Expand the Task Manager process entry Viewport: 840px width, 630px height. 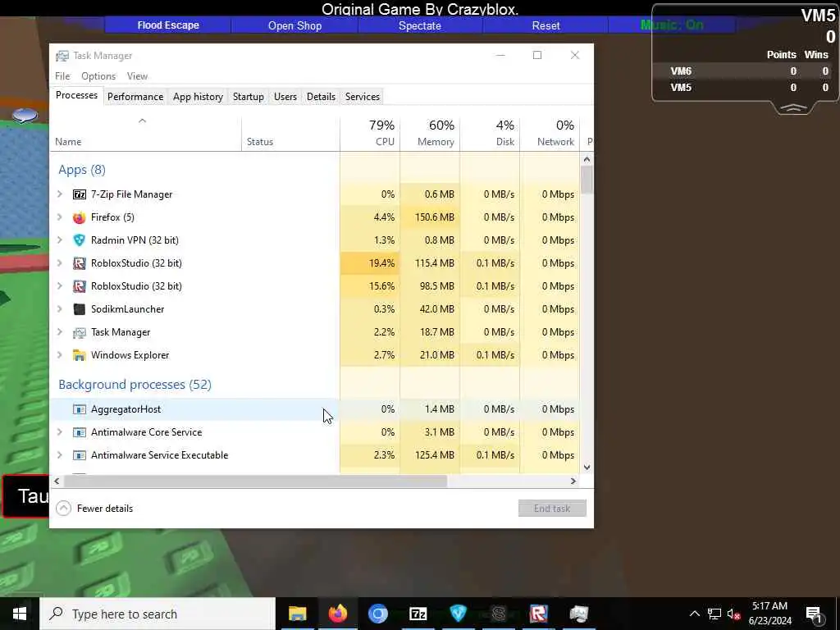(60, 333)
